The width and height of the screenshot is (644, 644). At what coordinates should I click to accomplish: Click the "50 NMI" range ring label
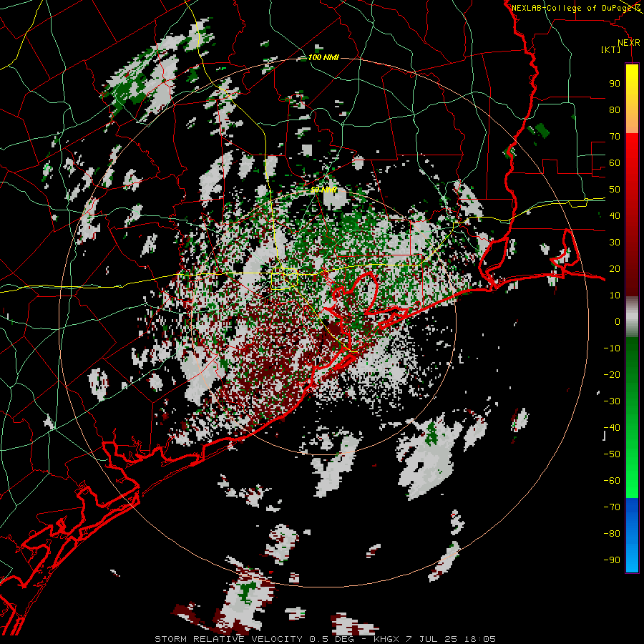tap(323, 190)
